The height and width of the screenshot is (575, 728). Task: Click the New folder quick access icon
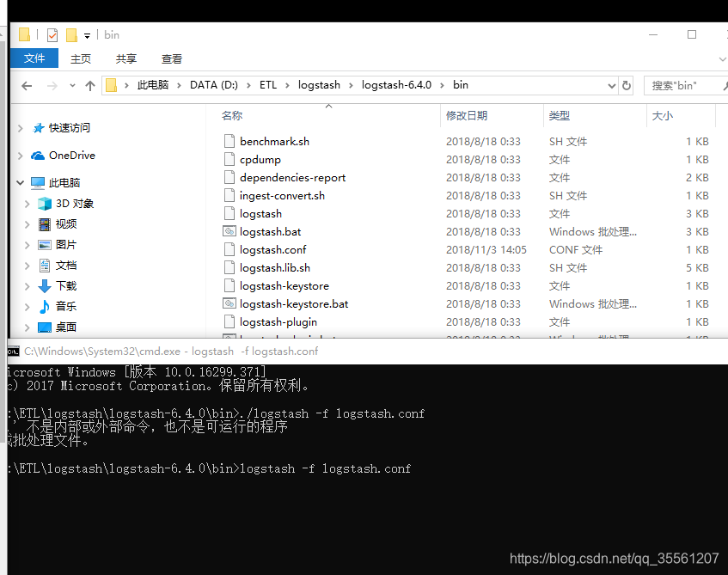[71, 35]
